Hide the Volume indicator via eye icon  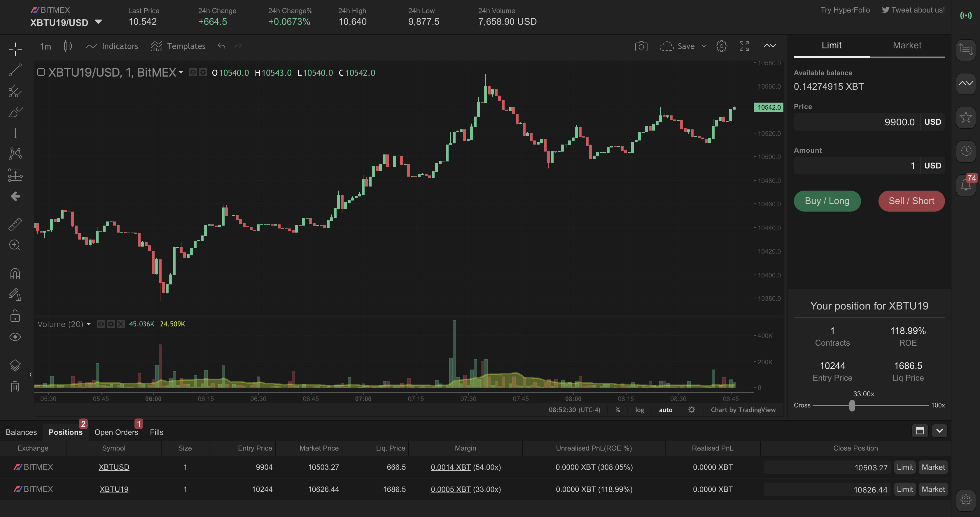point(101,324)
